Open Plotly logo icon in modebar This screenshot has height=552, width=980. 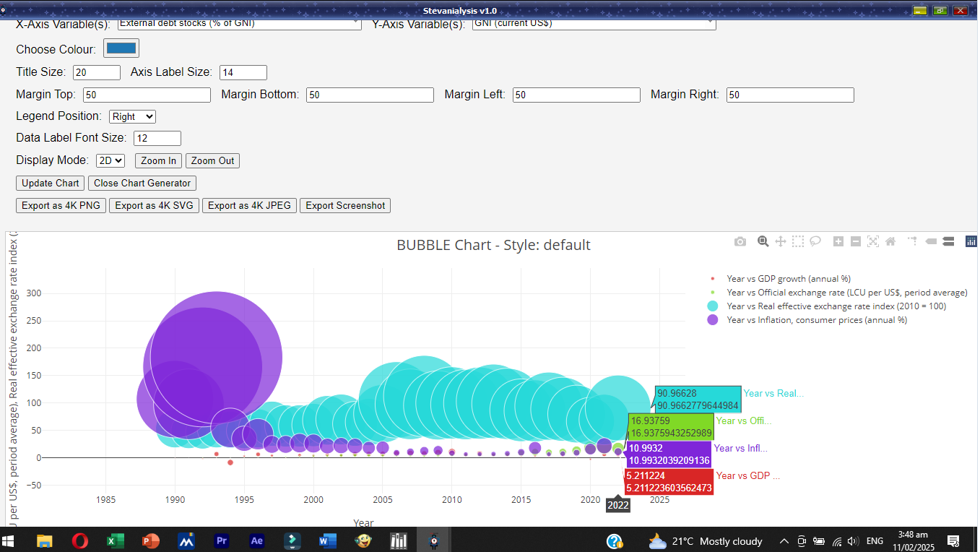[x=971, y=241]
